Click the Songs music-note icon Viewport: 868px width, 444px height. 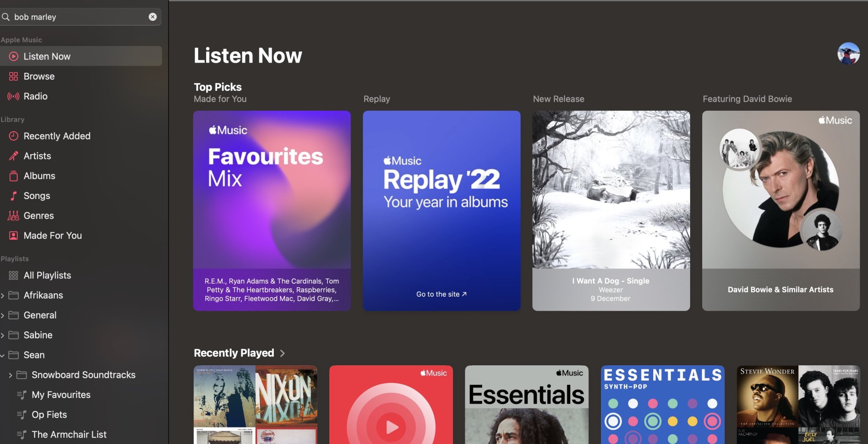tap(13, 196)
